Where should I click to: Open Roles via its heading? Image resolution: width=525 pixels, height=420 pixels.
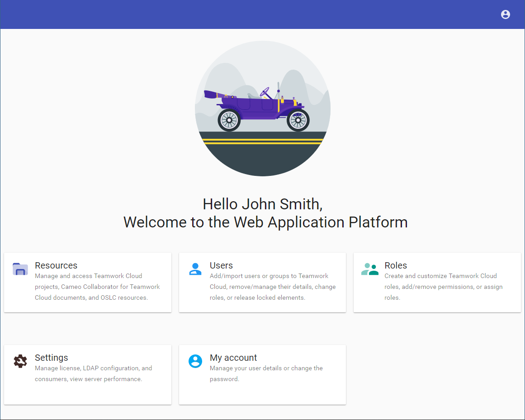tap(395, 266)
